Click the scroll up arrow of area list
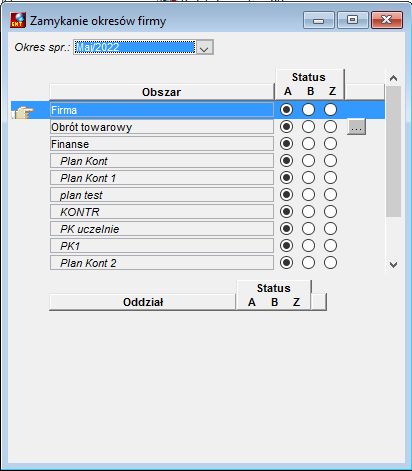The height and width of the screenshot is (471, 412). pyautogui.click(x=393, y=78)
